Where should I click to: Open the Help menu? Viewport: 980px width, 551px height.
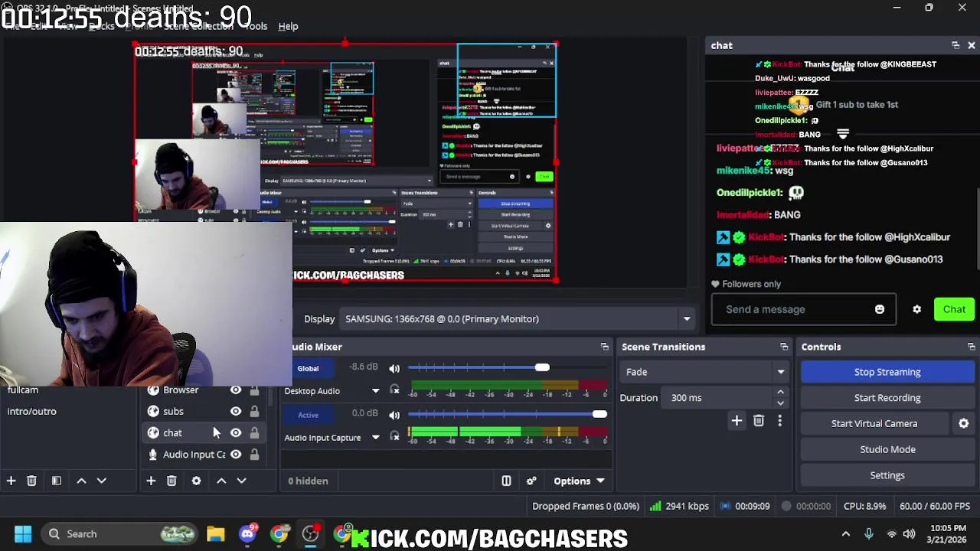[x=288, y=26]
